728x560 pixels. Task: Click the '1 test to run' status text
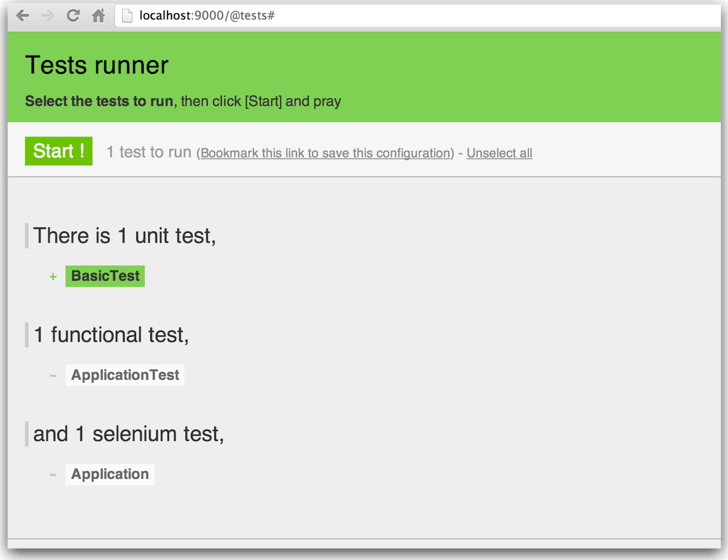[x=149, y=152]
